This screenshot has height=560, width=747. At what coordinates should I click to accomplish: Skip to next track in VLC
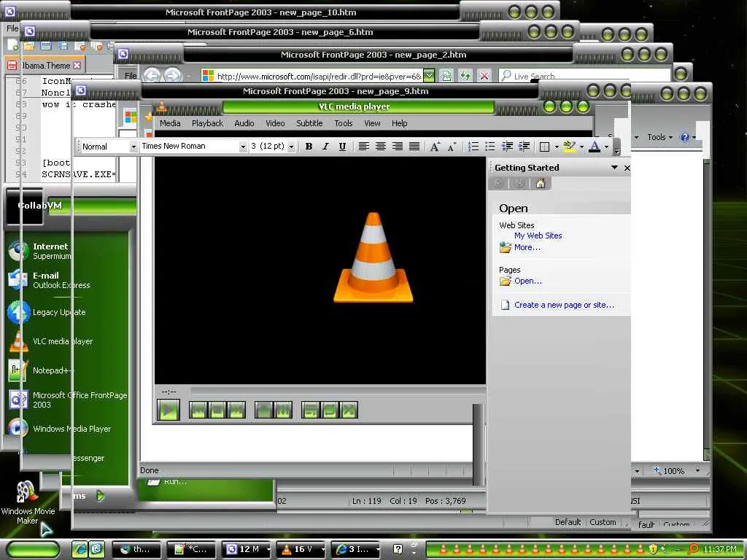click(x=236, y=410)
